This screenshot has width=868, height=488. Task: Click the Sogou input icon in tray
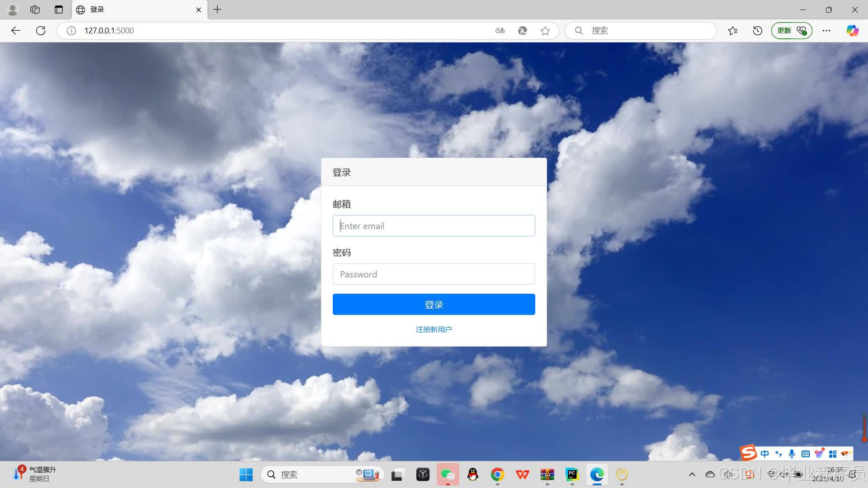coord(750,474)
